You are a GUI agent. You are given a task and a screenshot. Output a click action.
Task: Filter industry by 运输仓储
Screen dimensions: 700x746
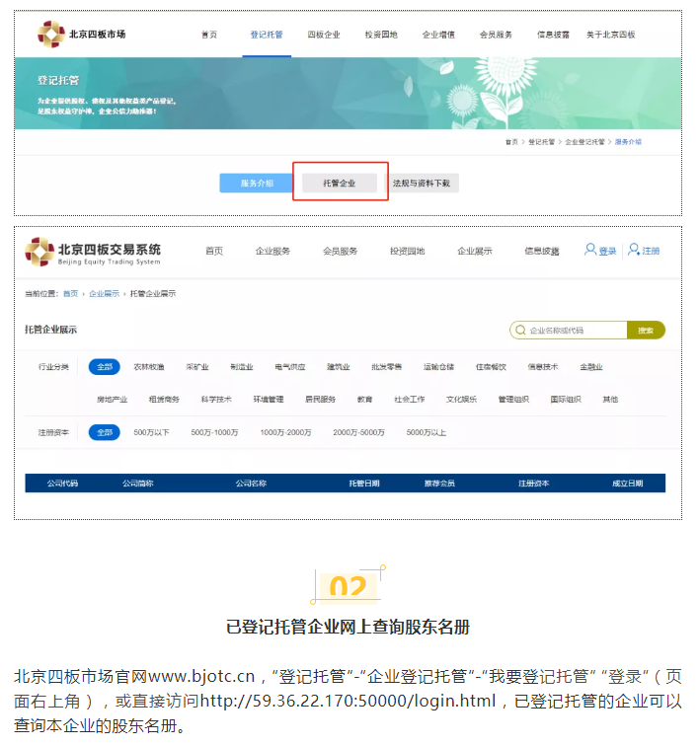click(x=438, y=367)
